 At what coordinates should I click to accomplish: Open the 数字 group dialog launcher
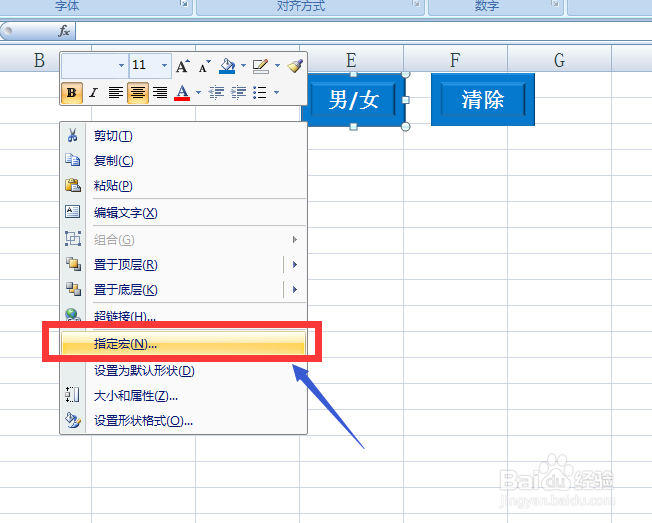(x=555, y=4)
